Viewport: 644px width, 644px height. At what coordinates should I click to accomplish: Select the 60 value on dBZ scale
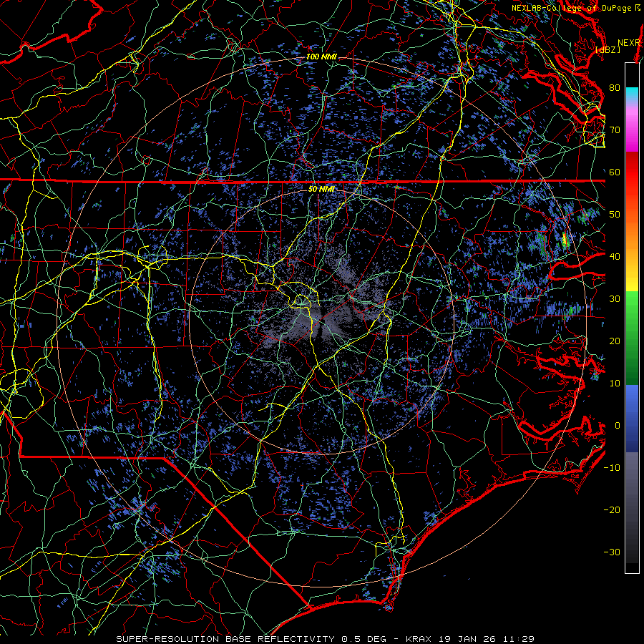[615, 172]
